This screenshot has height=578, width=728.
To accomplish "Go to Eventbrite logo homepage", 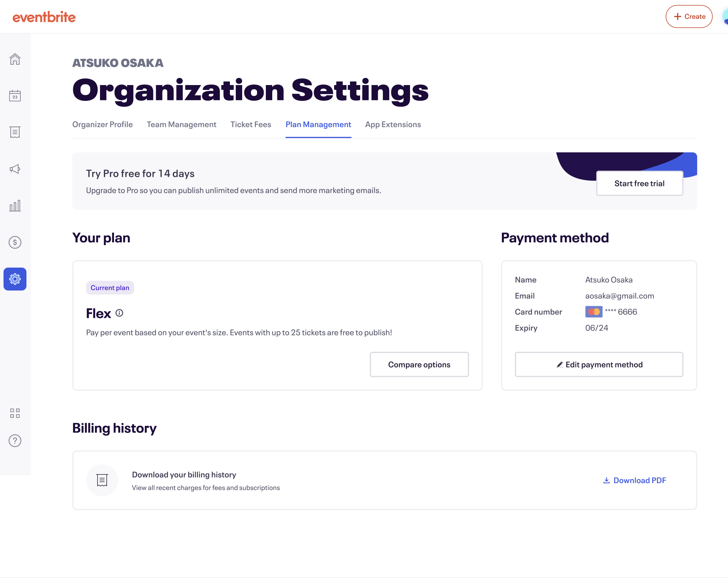I will 44,17.
